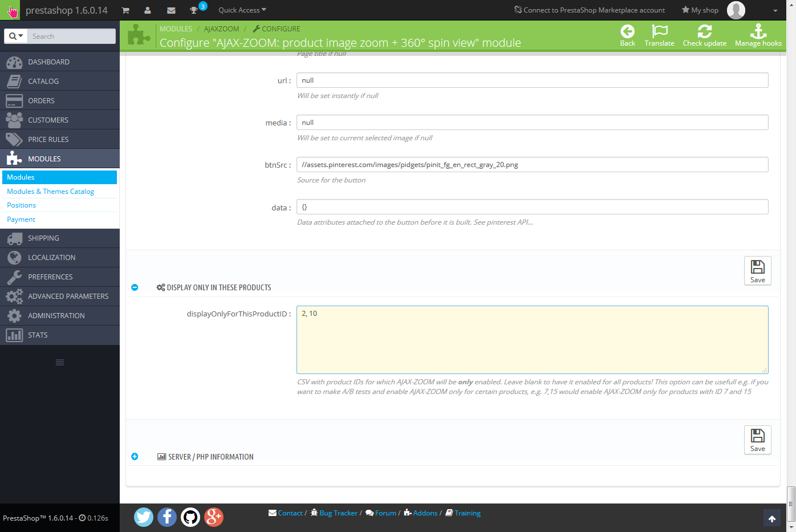
Task: Click the Manage hooks anchor button
Action: tap(758, 35)
